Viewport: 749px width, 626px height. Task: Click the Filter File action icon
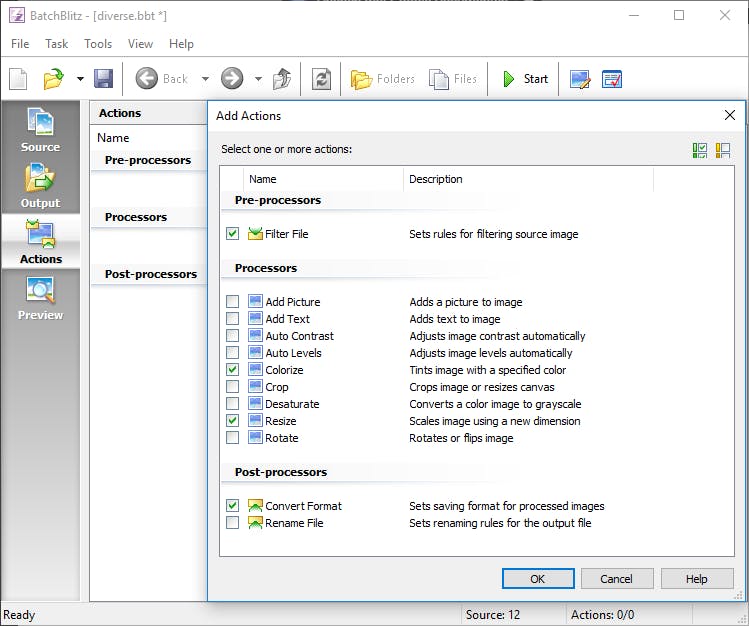coord(256,233)
